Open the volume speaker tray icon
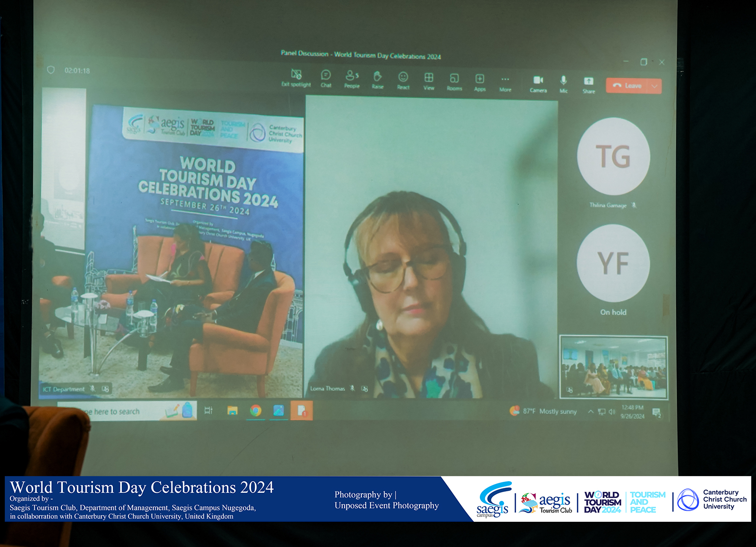Screen dimensions: 756x547 click(x=612, y=412)
